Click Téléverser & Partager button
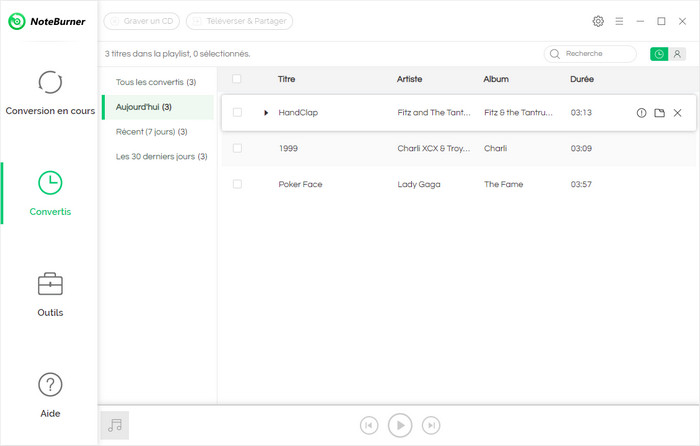The image size is (700, 446). point(239,21)
